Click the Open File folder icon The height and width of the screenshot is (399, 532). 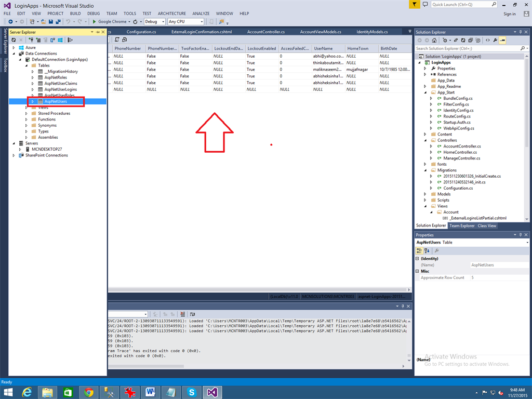(44, 22)
